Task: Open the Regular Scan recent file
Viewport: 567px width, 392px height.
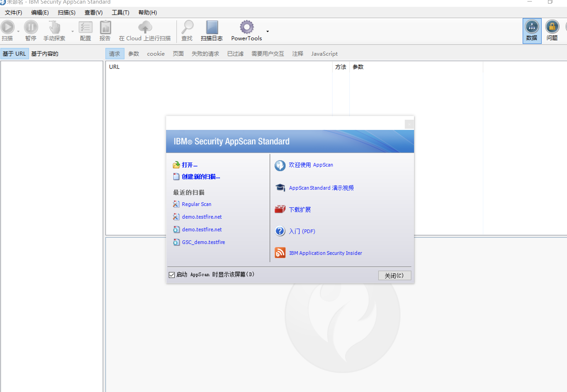Action: pos(196,204)
